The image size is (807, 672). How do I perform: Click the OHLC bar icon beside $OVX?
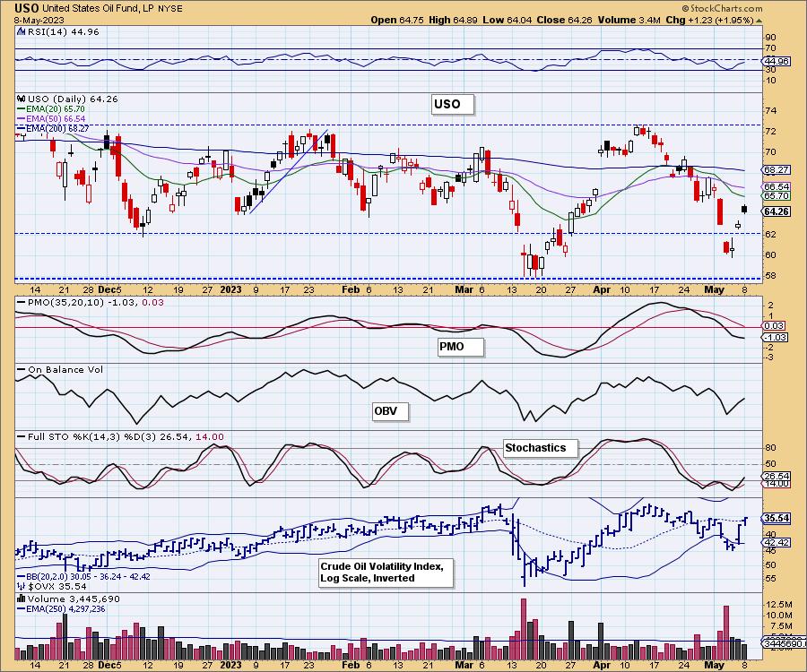click(22, 586)
